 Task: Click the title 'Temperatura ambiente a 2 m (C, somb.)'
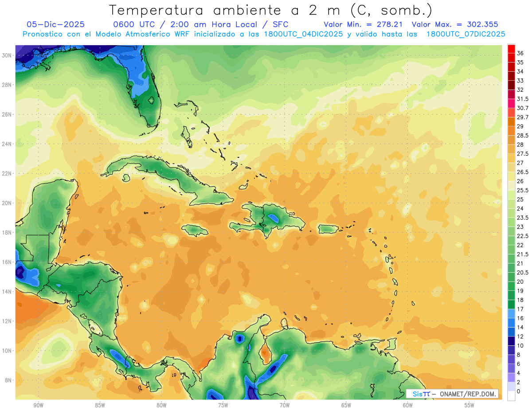(x=271, y=11)
